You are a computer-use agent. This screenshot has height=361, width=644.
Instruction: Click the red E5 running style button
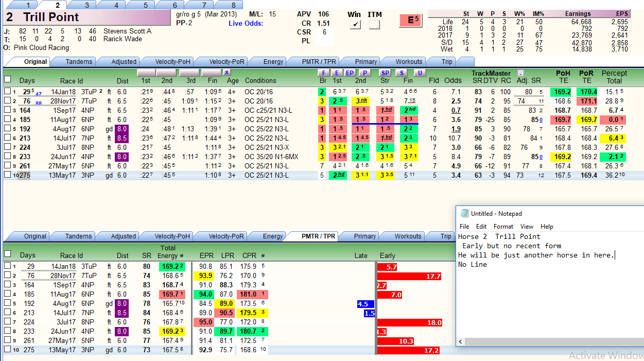pos(411,20)
